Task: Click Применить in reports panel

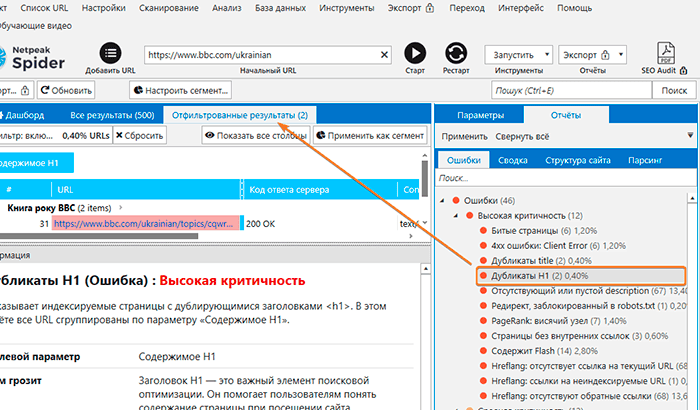Action: (464, 136)
